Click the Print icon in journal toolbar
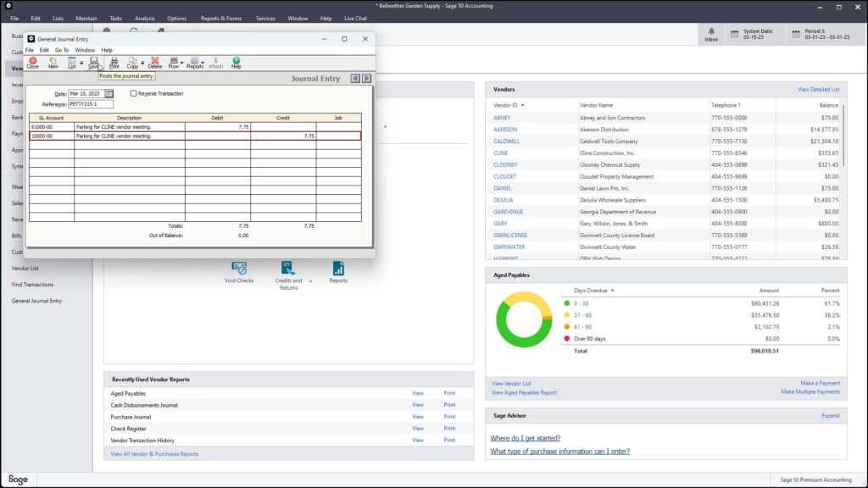The height and width of the screenshot is (488, 868). 114,63
